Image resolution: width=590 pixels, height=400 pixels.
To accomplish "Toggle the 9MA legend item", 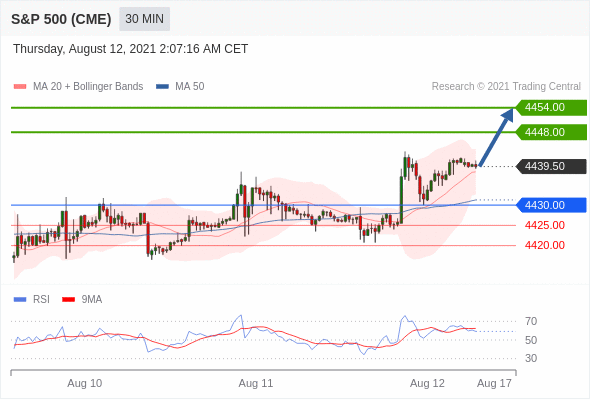I will pyautogui.click(x=82, y=299).
